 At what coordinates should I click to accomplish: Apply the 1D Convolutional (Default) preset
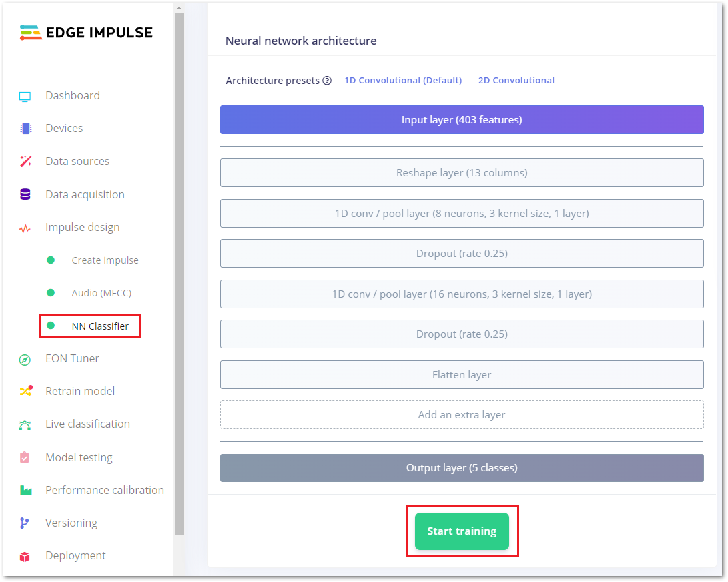point(403,80)
